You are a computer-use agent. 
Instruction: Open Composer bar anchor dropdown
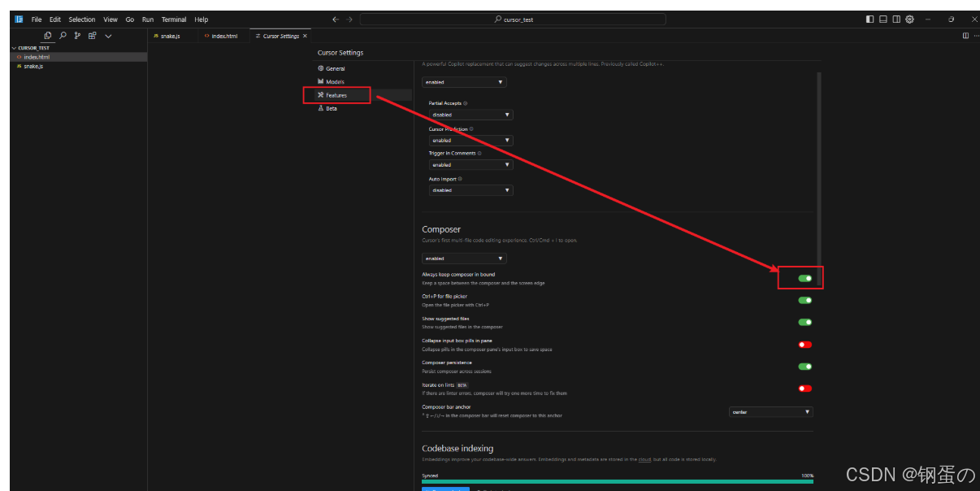tap(770, 412)
